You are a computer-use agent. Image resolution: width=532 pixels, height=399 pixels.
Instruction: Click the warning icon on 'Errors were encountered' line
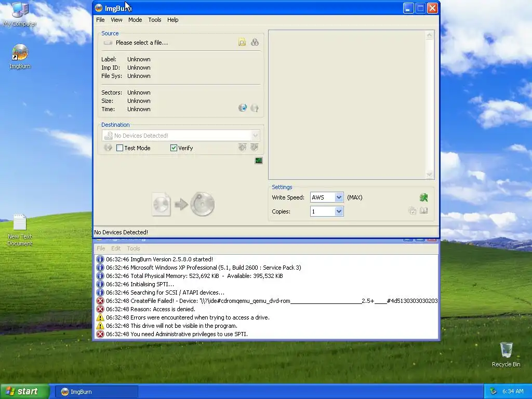pyautogui.click(x=100, y=317)
